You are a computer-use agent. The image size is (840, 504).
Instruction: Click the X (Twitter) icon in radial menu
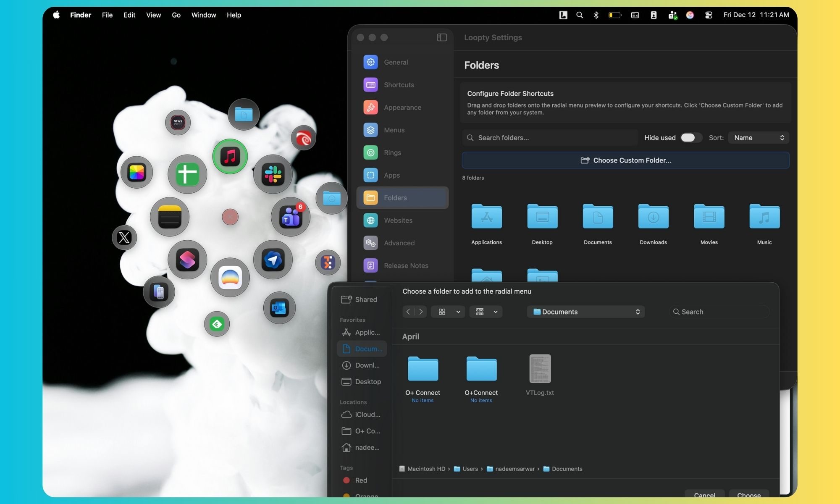coord(124,238)
